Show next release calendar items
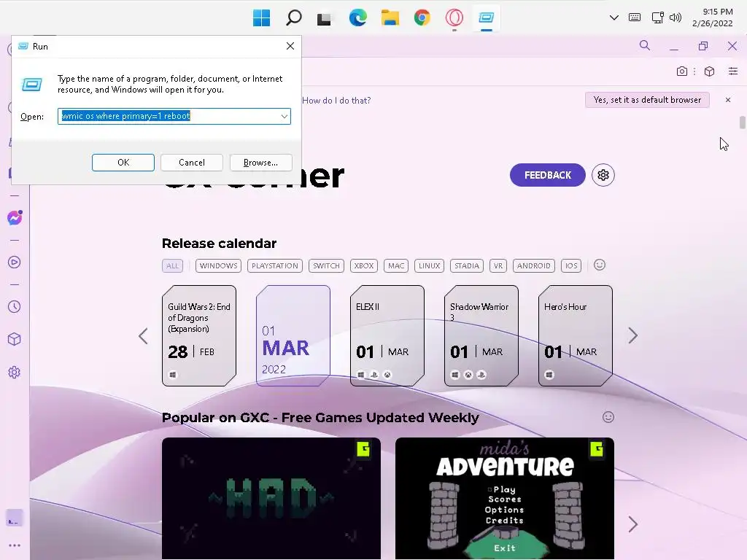Image resolution: width=747 pixels, height=560 pixels. tap(632, 335)
